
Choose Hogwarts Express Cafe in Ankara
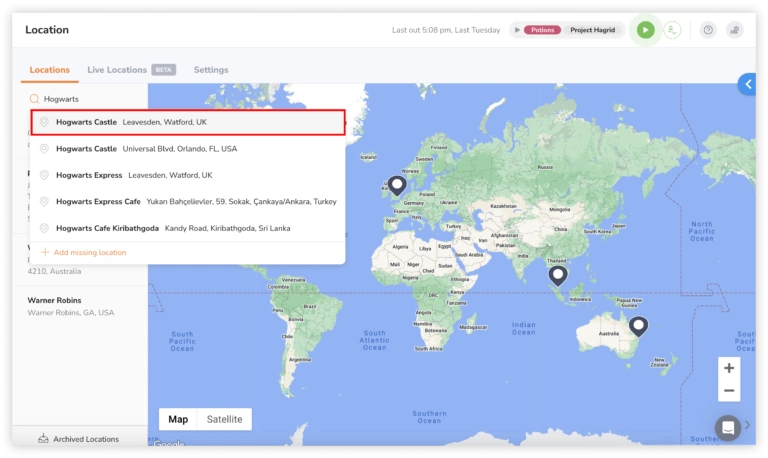click(x=188, y=201)
